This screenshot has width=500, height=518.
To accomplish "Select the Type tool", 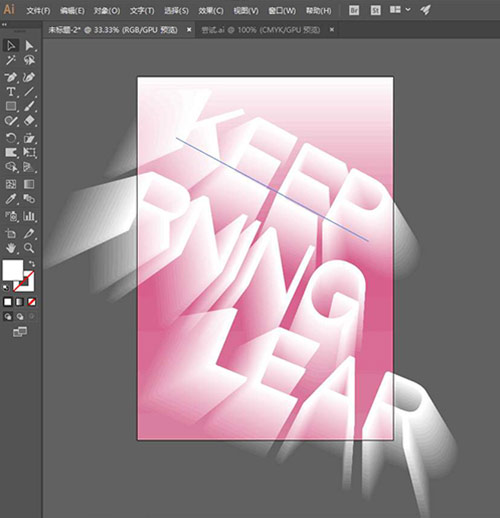I will coord(11,92).
